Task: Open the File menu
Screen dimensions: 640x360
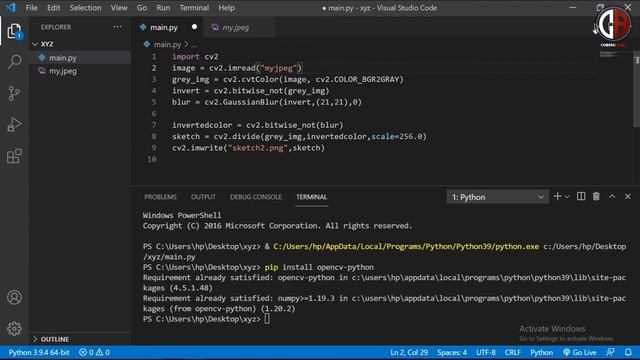Action: pyautogui.click(x=31, y=8)
